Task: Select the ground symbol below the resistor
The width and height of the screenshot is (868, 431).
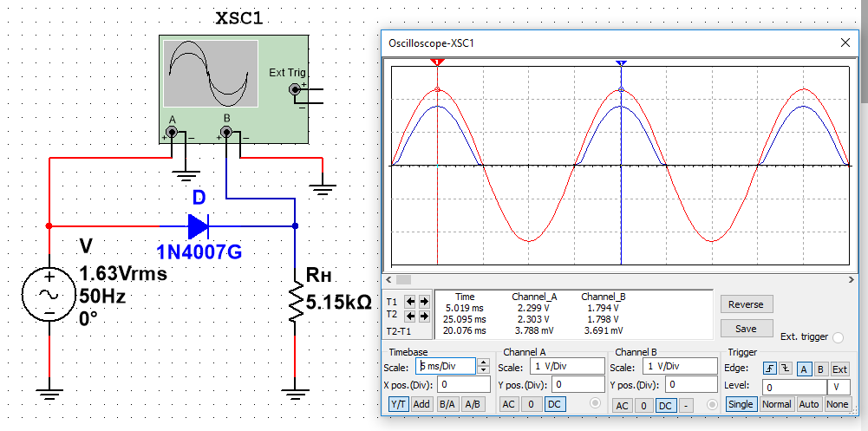Action: click(295, 394)
